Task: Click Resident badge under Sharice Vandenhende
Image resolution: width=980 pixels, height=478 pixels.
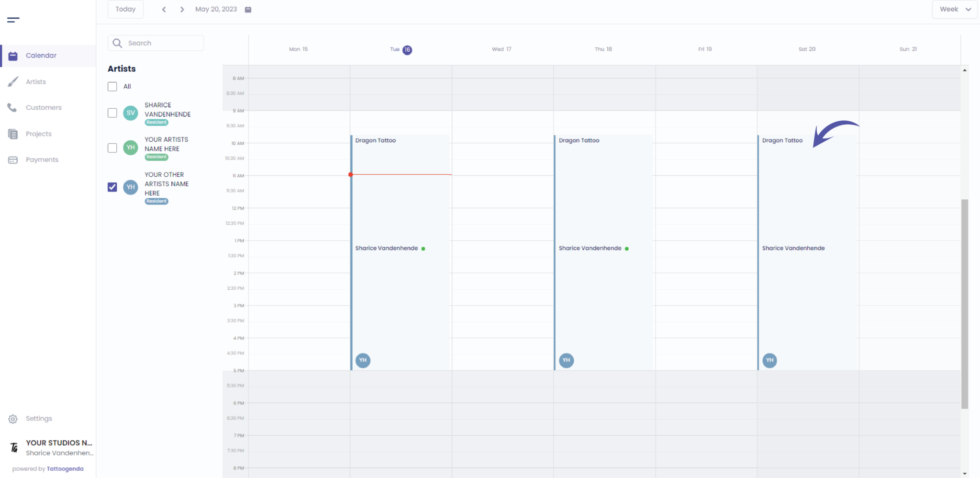Action: (156, 123)
